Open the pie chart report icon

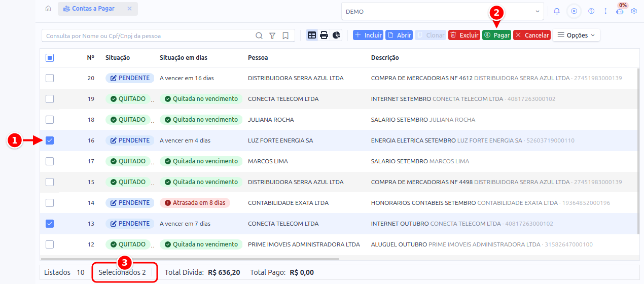[x=337, y=35]
